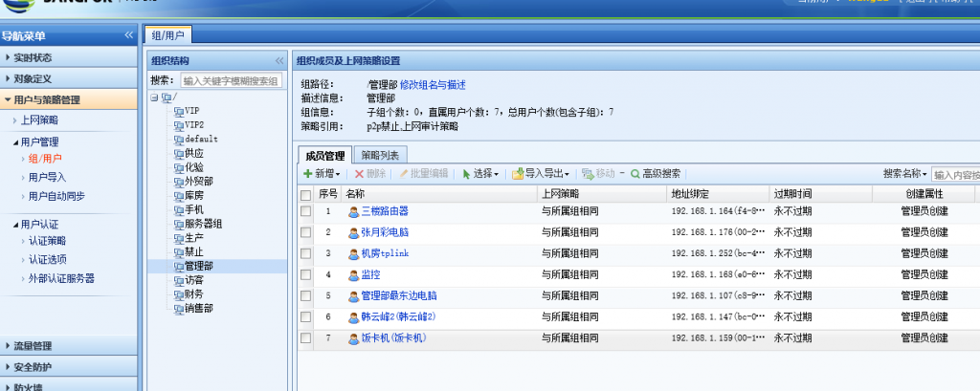The image size is (980, 391).
Task: Click the user icon beside 三楼路由器
Action: (x=353, y=211)
